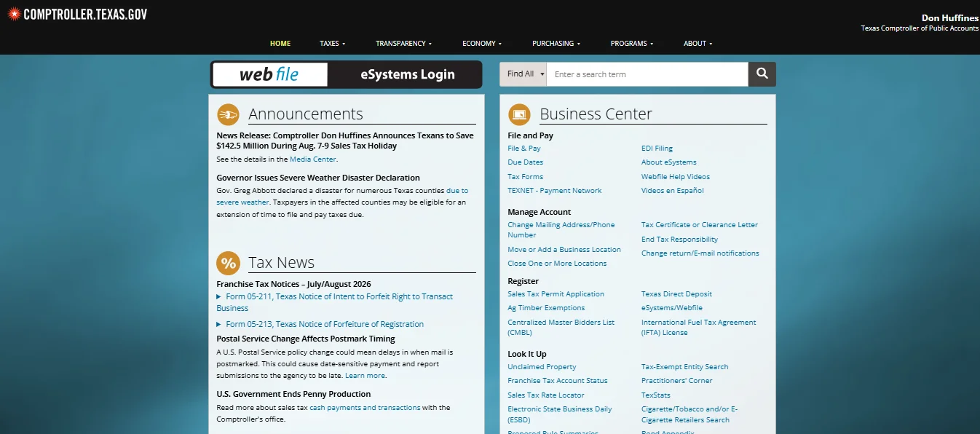Click the search magnifier button
Viewport: 980px width, 434px height.
762,74
